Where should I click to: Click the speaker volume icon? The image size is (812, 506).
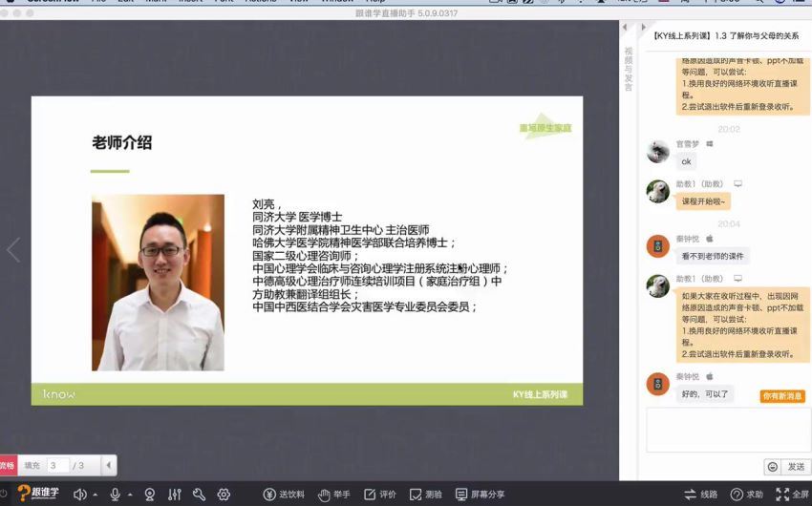coord(79,495)
